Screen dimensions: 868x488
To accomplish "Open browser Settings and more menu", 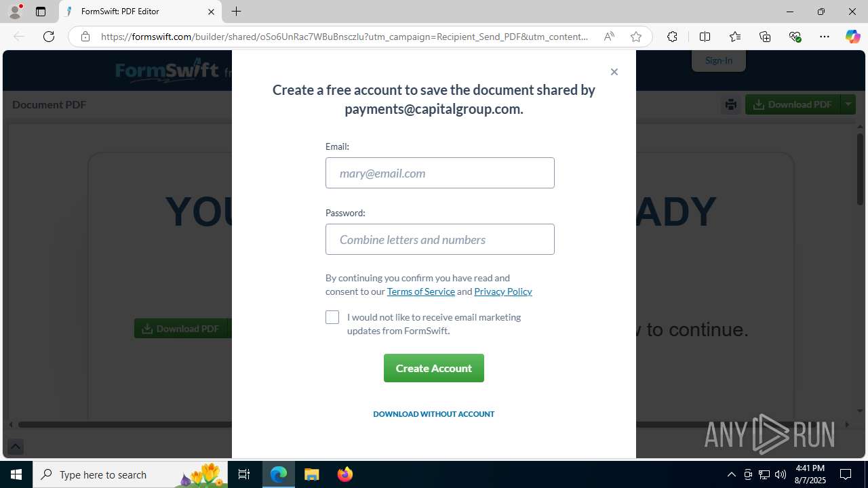I will pyautogui.click(x=825, y=37).
